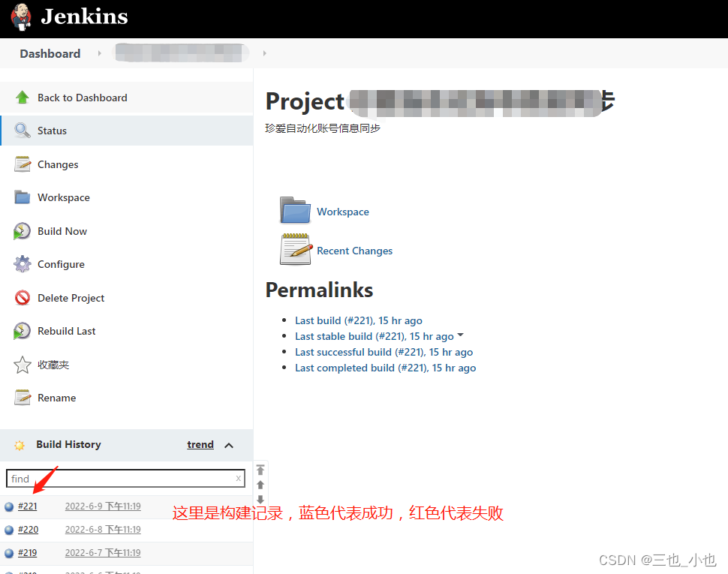Click the project description 珍爱自动化账号信息同步

click(323, 128)
